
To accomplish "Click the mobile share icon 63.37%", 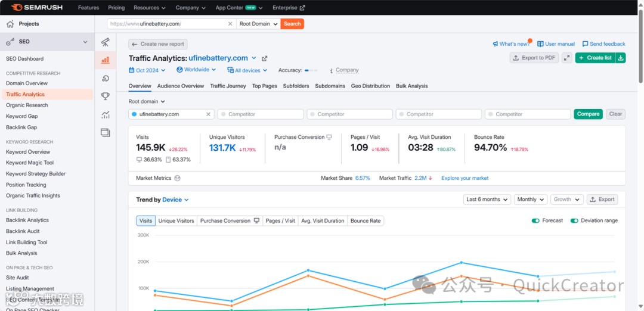I will (x=168, y=160).
